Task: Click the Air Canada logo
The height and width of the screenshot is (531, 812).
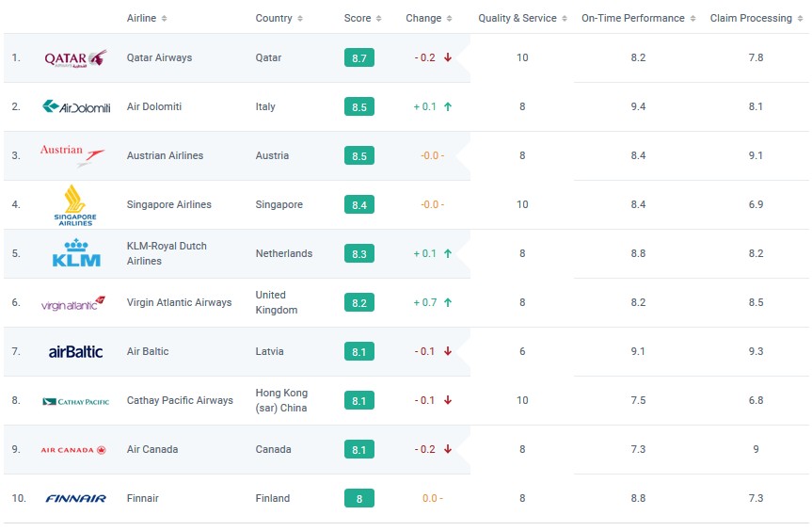Action: (73, 450)
